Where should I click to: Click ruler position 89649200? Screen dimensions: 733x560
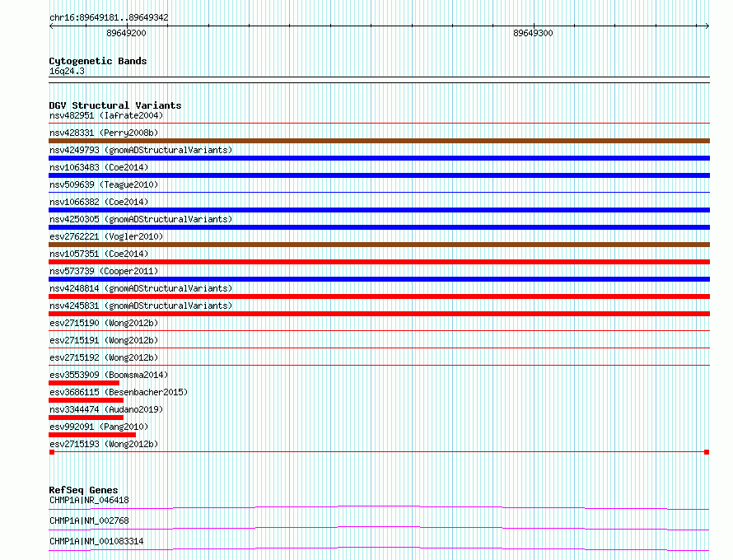point(126,33)
